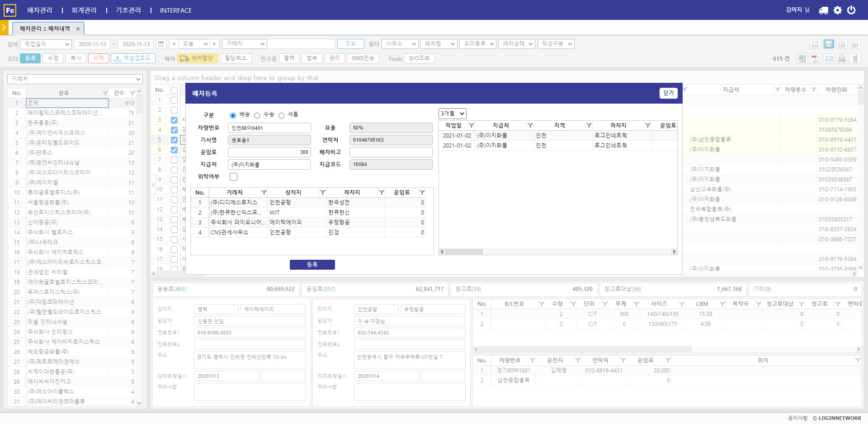The image size is (868, 424).
Task: Go to next day arrow
Action: 215,44
